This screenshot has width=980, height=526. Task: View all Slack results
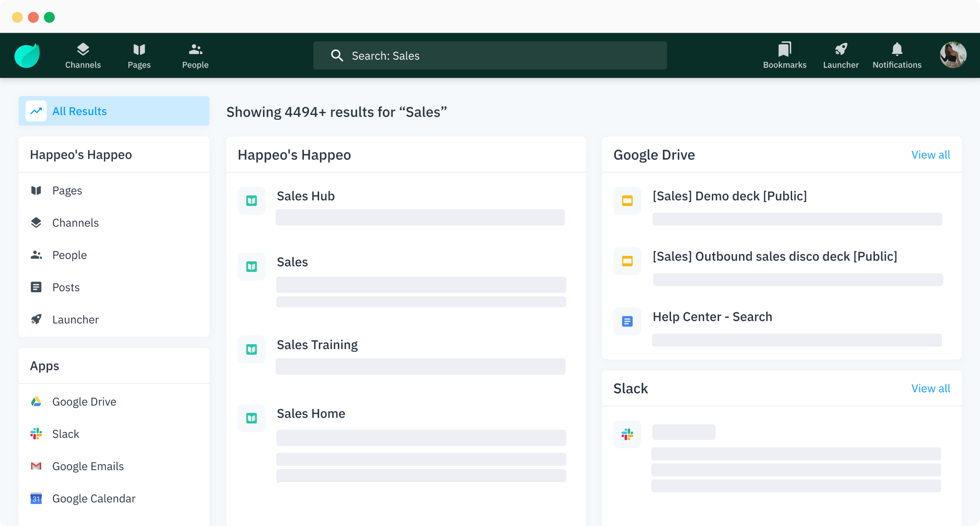(x=931, y=388)
